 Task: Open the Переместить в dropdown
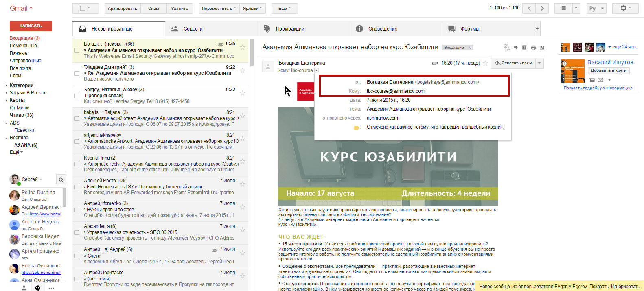tap(219, 8)
